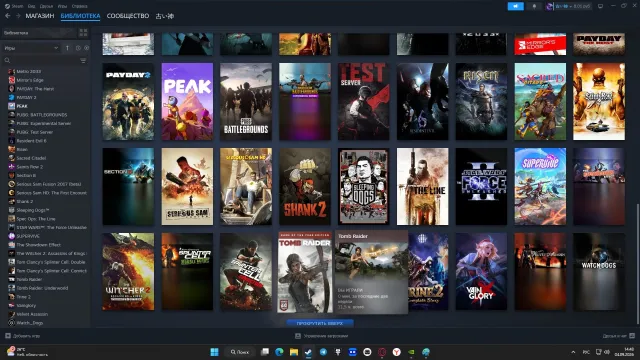Open the Вид menu

point(31,6)
